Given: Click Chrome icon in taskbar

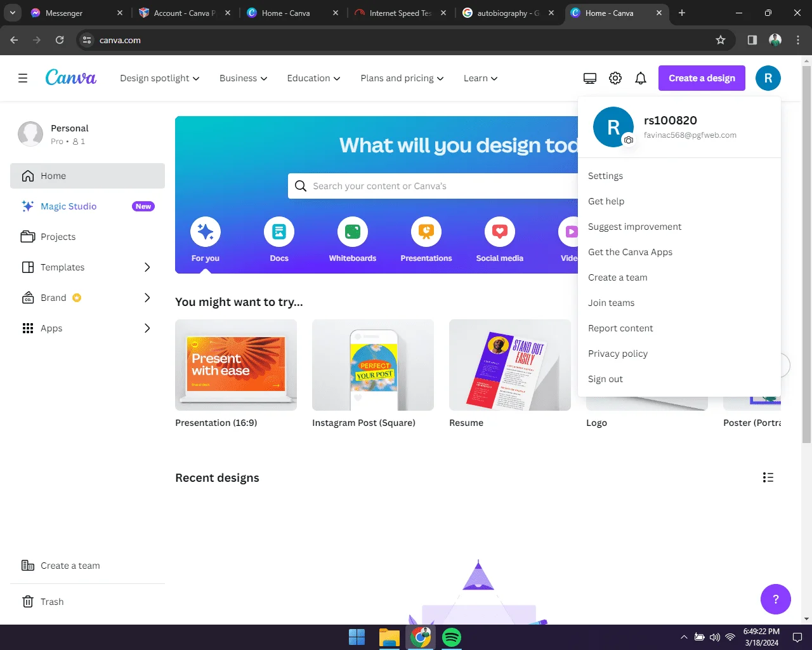Looking at the screenshot, I should point(420,637).
